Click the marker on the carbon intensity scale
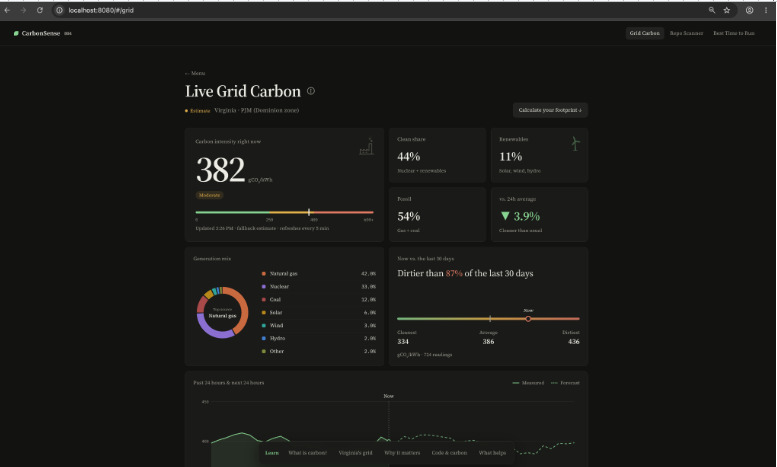 [309, 212]
